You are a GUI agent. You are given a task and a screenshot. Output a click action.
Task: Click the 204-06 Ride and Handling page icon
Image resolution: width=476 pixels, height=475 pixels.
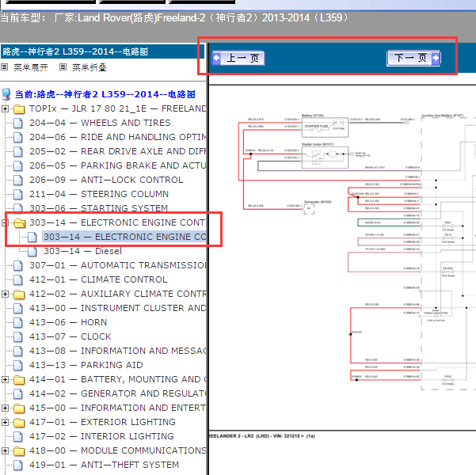pos(18,138)
